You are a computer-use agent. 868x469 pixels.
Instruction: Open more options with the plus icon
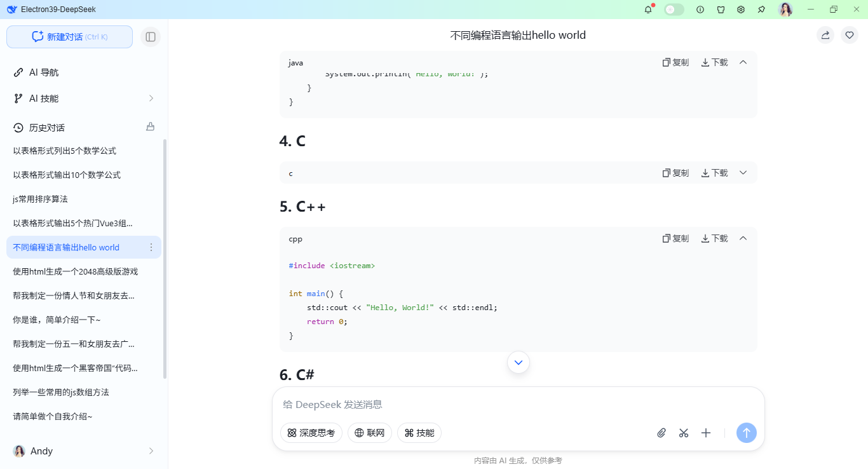[705, 433]
